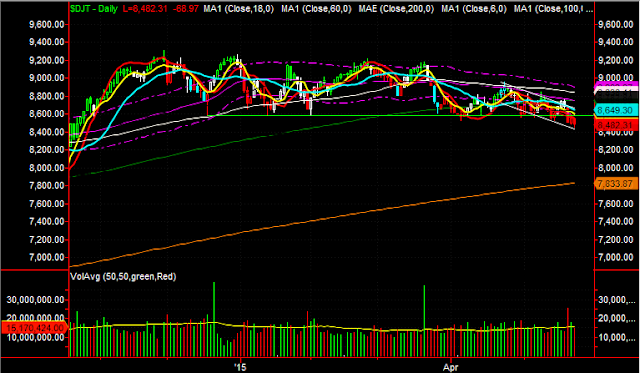
Task: Select the yellow volume average line
Action: click(322, 326)
